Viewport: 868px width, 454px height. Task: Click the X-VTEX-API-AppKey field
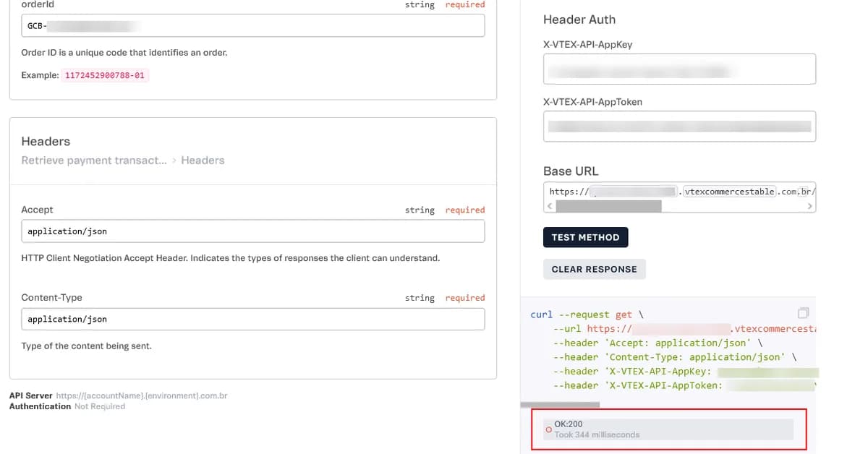click(x=678, y=69)
